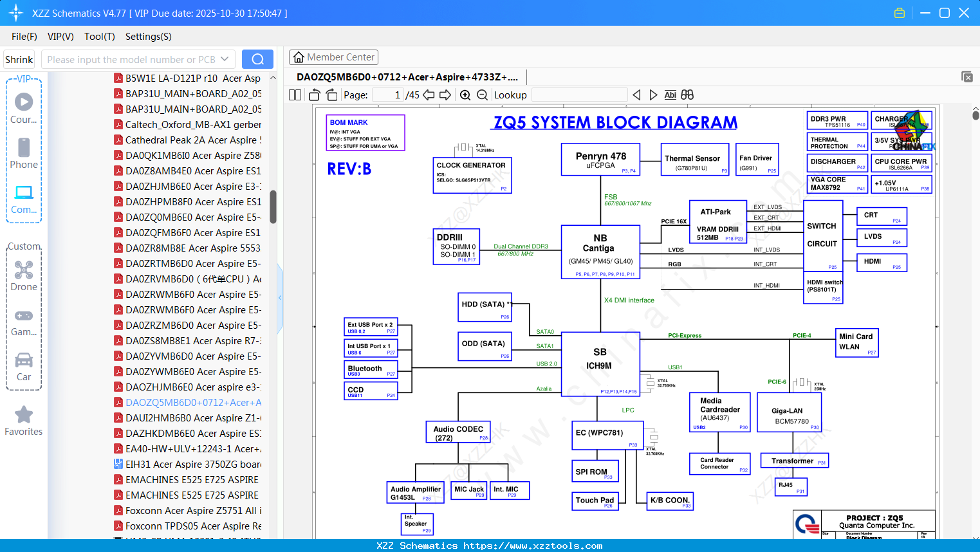
Task: Click the Shrink panel button
Action: pos(19,59)
